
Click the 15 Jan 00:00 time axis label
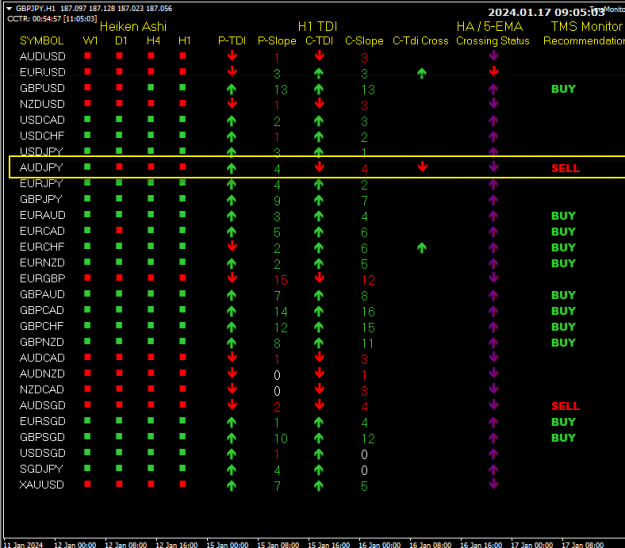tap(227, 544)
